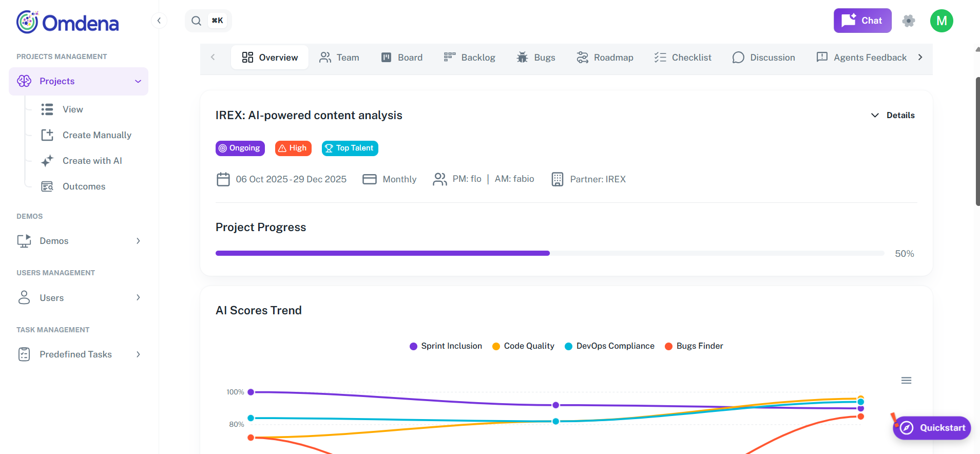Screen dimensions: 980x454
Task: Click the PM/AM people icon
Action: 440,179
